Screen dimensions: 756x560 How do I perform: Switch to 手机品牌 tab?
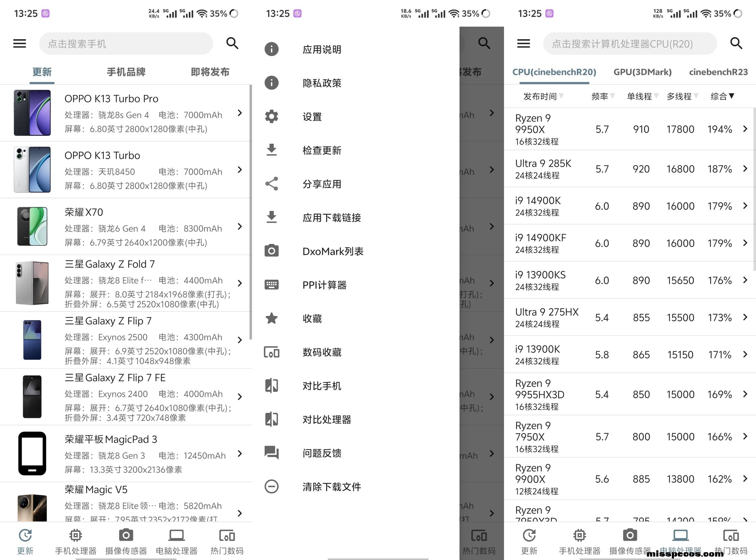(126, 72)
